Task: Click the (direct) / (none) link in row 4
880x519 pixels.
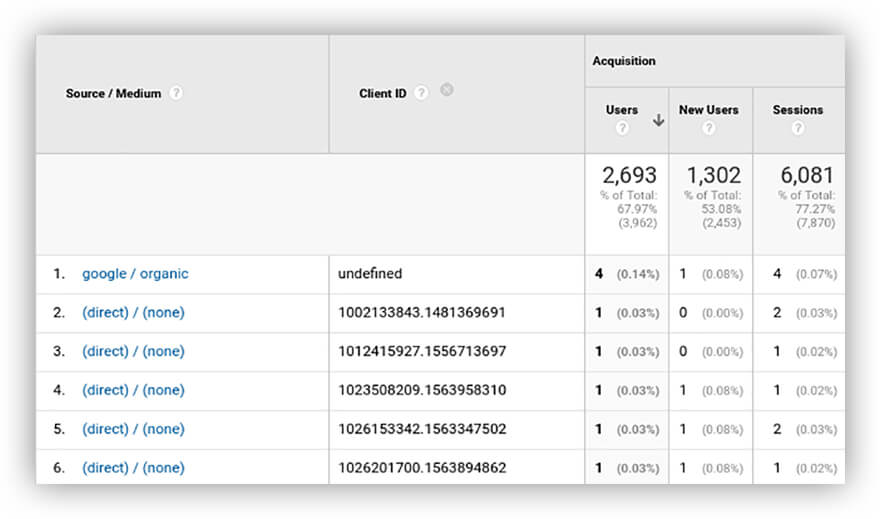Action: pos(133,391)
